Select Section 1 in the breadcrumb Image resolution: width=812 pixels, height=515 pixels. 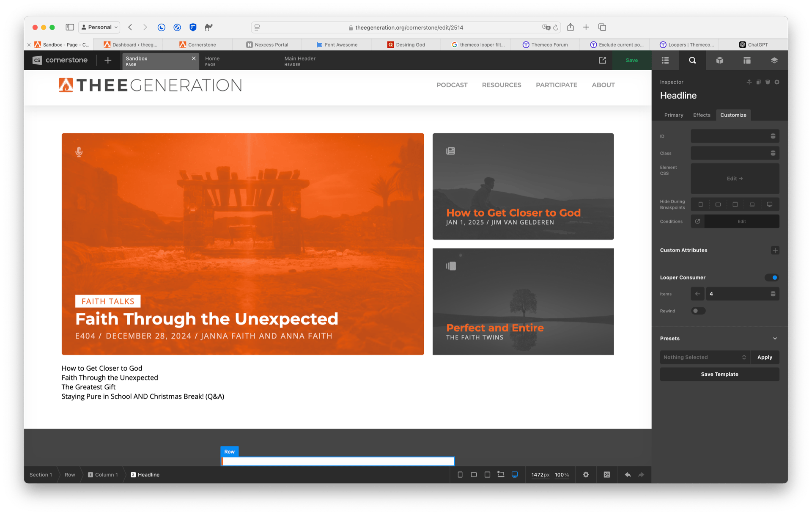41,475
